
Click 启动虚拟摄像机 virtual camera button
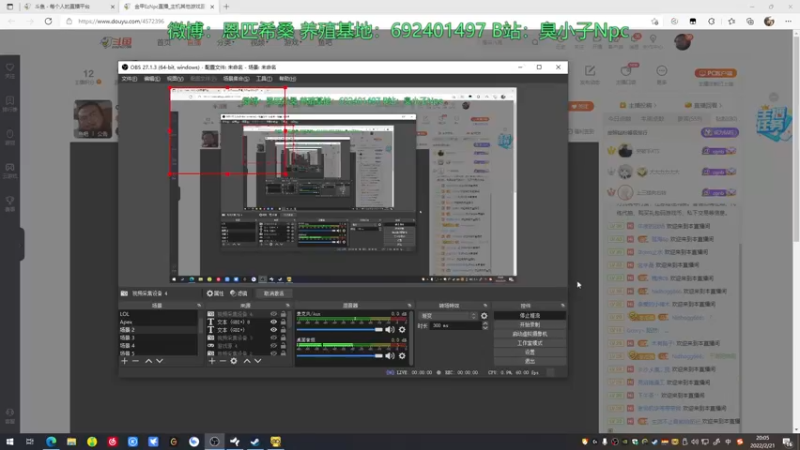(530, 334)
